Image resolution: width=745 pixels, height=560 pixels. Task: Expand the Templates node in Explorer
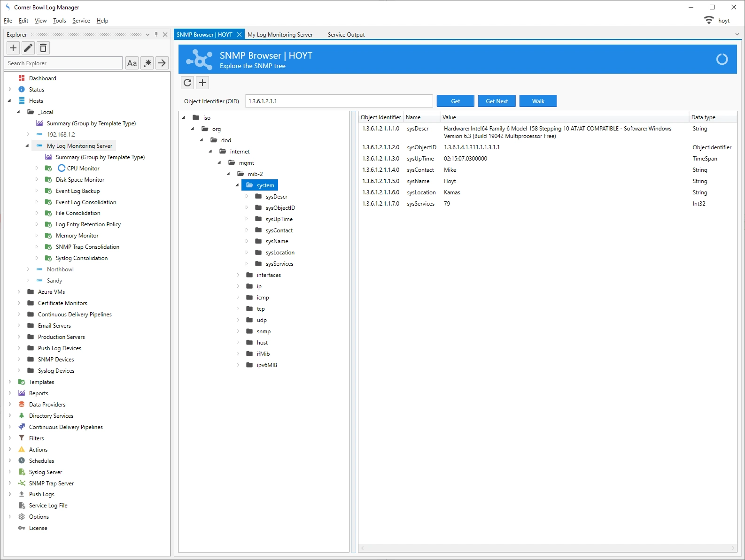point(10,382)
